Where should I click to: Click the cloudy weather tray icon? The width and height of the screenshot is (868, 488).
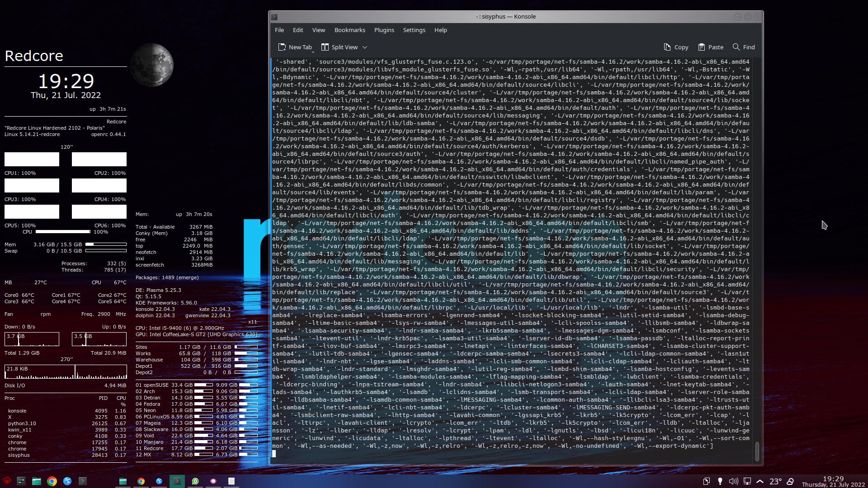point(790,481)
